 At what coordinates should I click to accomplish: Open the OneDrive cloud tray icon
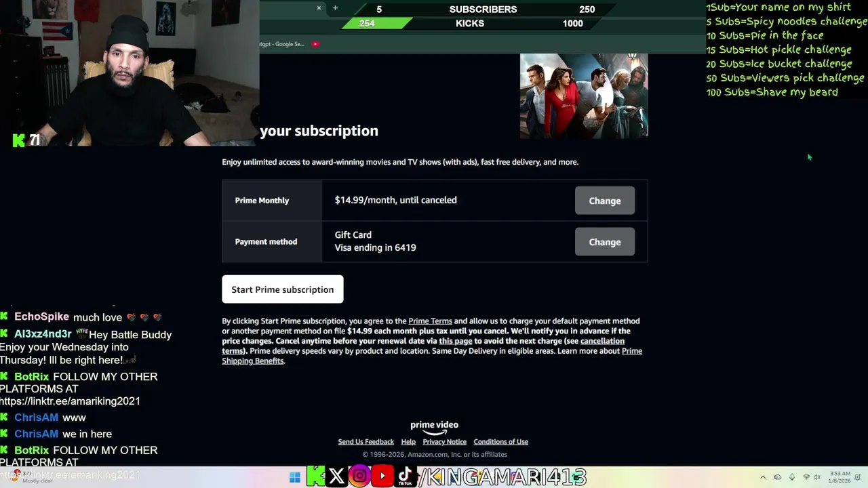click(x=778, y=478)
